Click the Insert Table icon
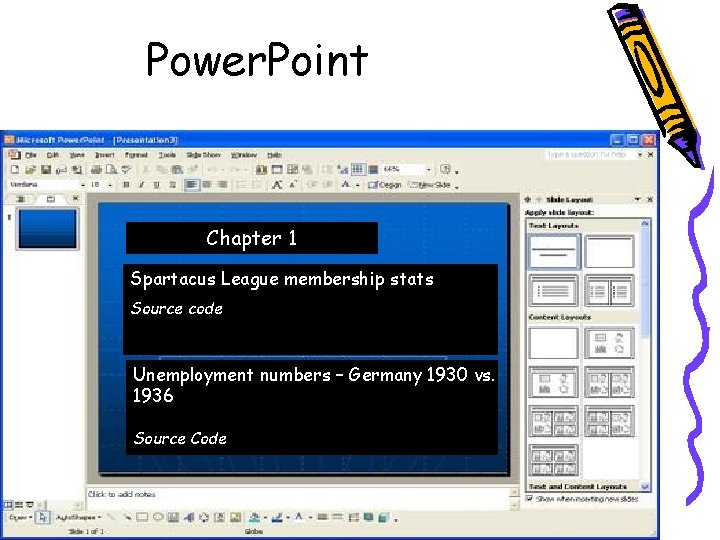This screenshot has height=540, width=720. (x=277, y=169)
